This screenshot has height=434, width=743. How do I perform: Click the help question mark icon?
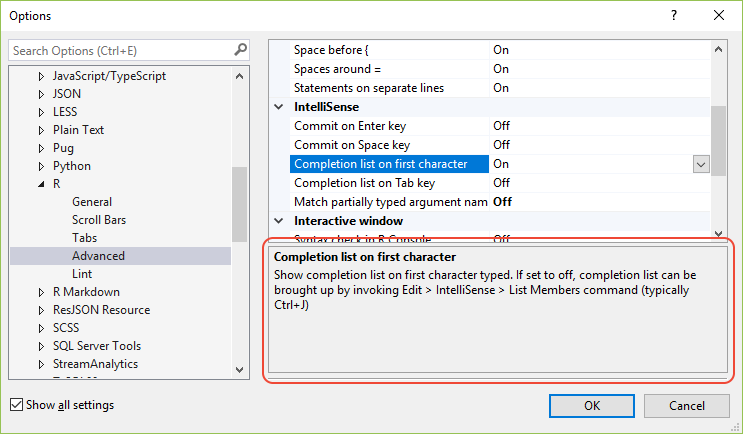[x=673, y=15]
